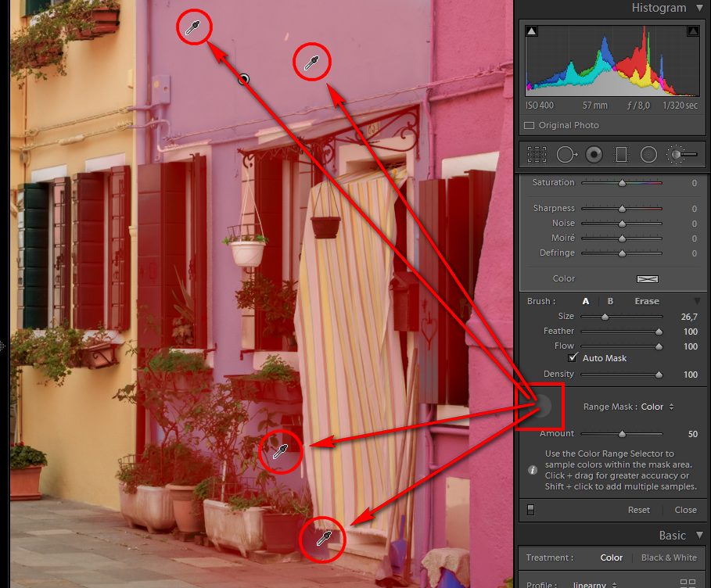
Task: Select the Spot Removal tool
Action: coord(566,155)
